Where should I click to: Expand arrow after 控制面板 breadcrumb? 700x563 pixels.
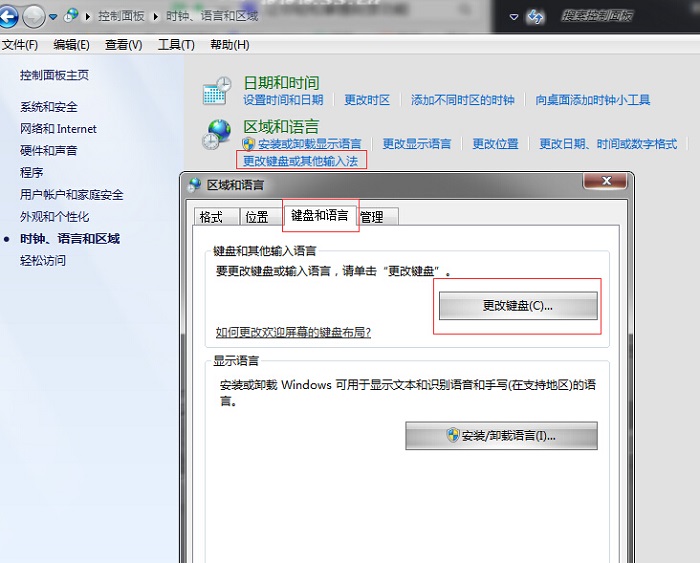coord(156,17)
